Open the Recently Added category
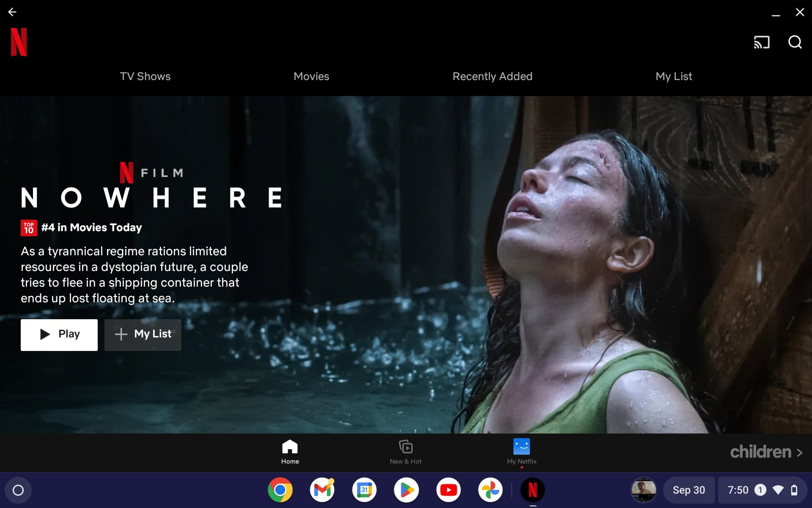This screenshot has width=812, height=508. pyautogui.click(x=492, y=76)
